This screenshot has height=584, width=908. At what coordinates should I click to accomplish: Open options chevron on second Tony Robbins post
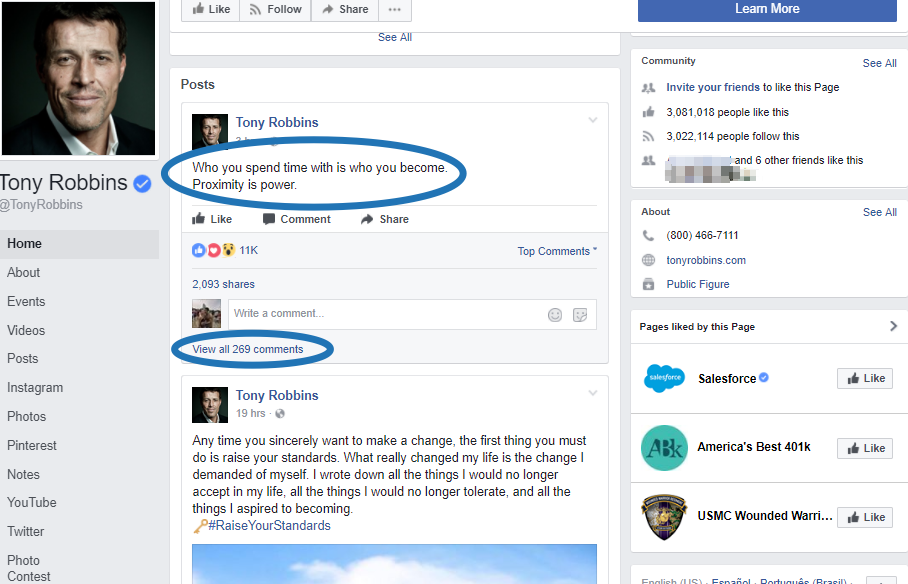tap(592, 393)
